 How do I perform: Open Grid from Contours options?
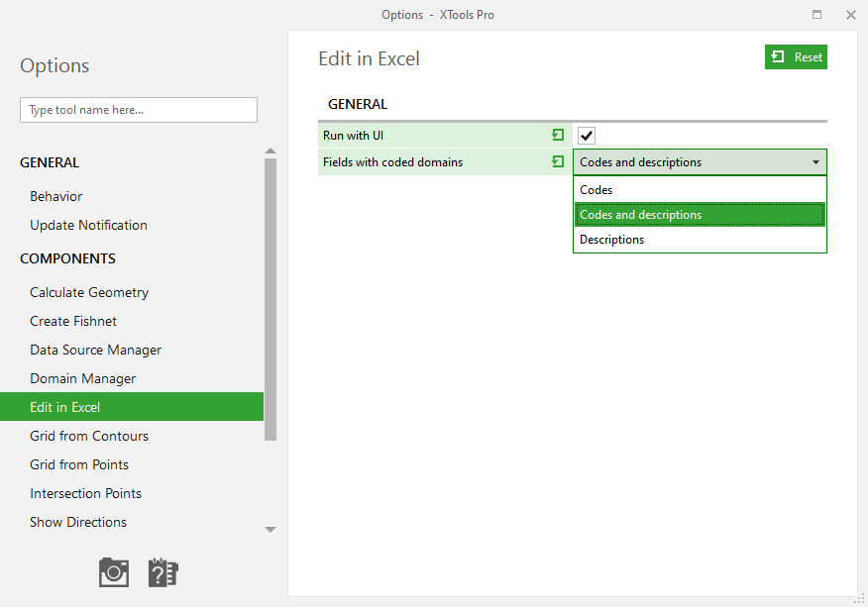(89, 436)
